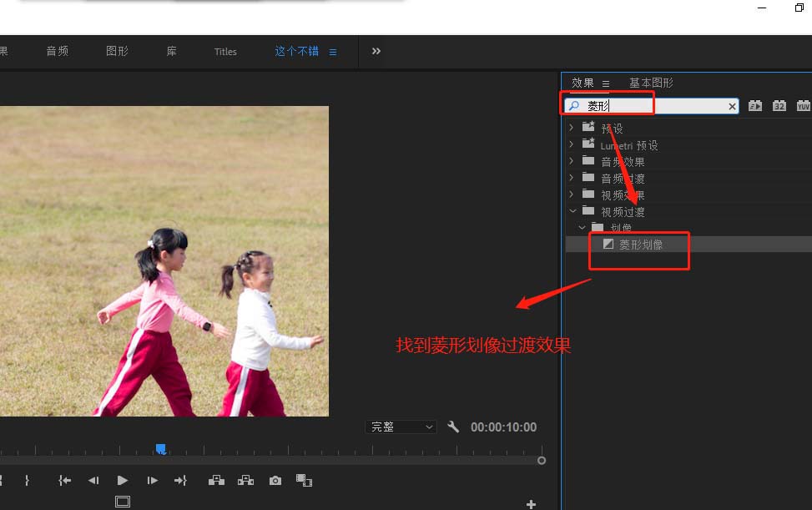This screenshot has height=510, width=812.
Task: Open the 这个不错 workspace menu icon
Action: (333, 52)
